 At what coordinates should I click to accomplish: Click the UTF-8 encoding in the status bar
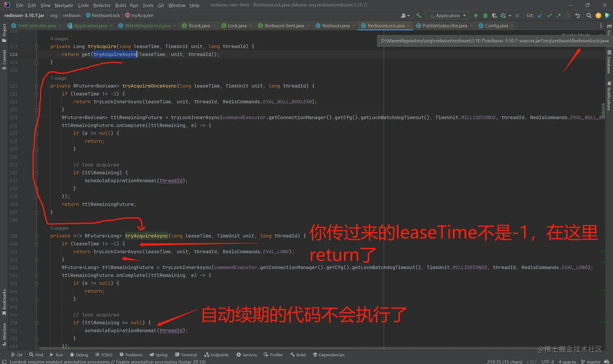click(548, 362)
